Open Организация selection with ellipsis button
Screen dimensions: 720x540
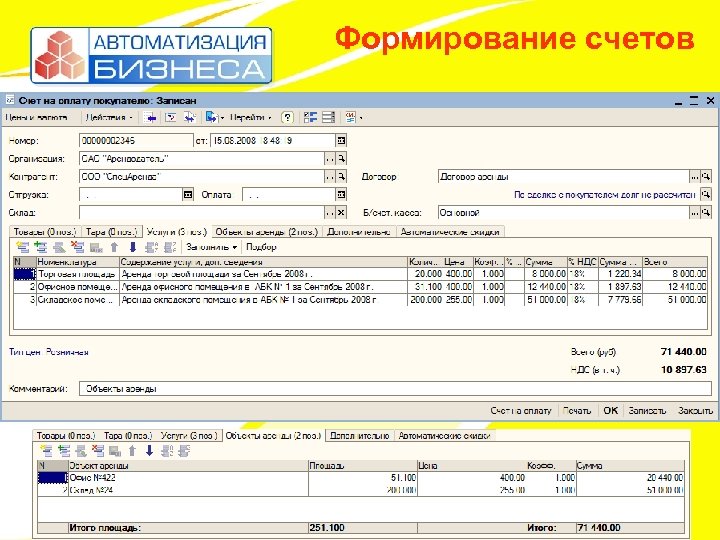tap(330, 159)
